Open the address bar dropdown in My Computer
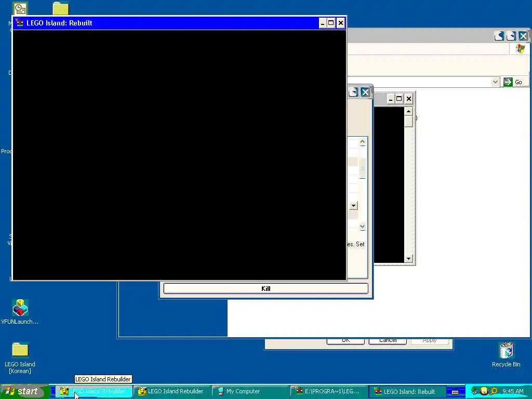532x399 pixels. pyautogui.click(x=495, y=82)
